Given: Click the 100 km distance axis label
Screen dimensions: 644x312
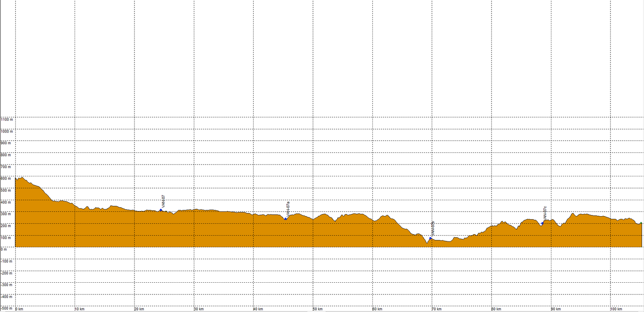Looking at the screenshot, I should [x=616, y=309].
